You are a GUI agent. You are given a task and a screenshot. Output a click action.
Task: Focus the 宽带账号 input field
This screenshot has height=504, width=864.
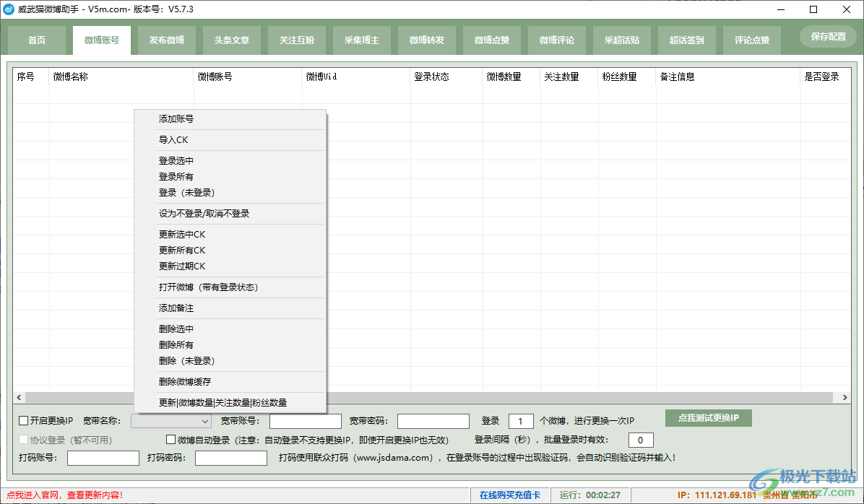click(x=306, y=422)
